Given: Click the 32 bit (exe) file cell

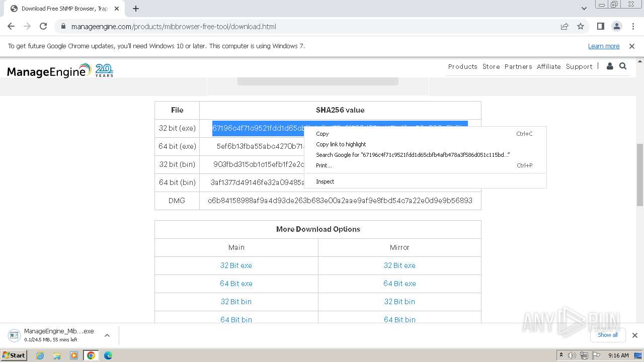Looking at the screenshot, I should click(x=177, y=128).
